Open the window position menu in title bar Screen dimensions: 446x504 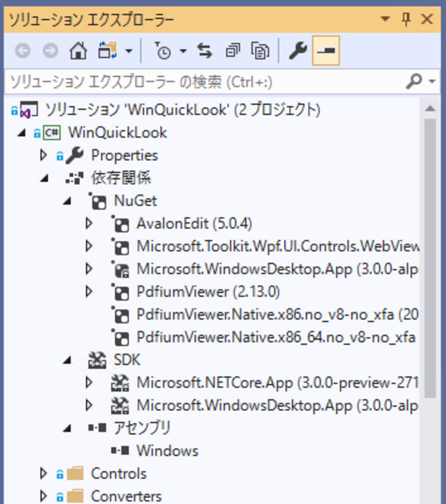click(385, 19)
